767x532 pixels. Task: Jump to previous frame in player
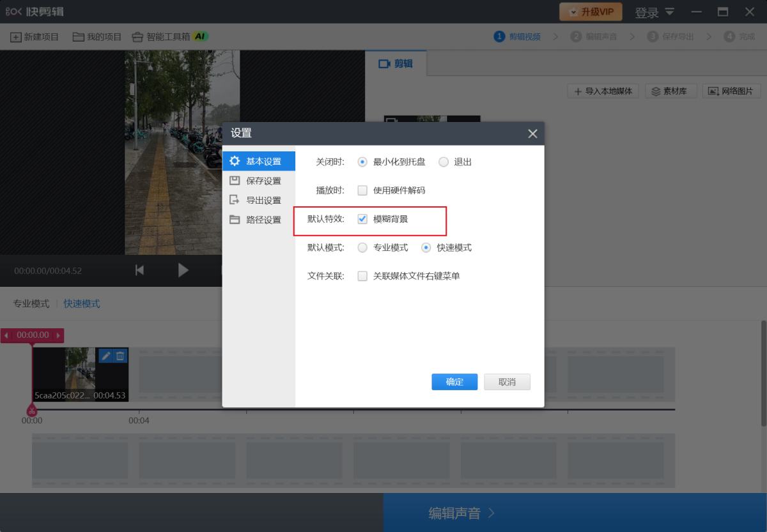tap(139, 270)
